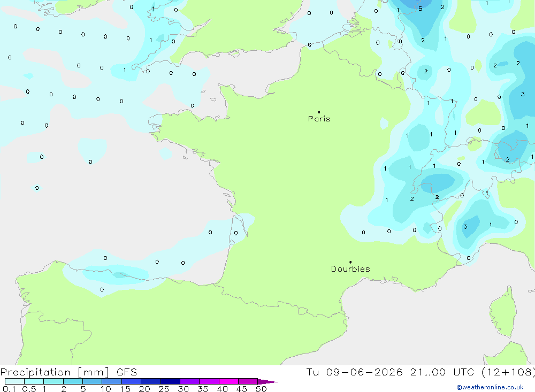
Task: Click the forecast date and time text
Action: tap(420, 372)
